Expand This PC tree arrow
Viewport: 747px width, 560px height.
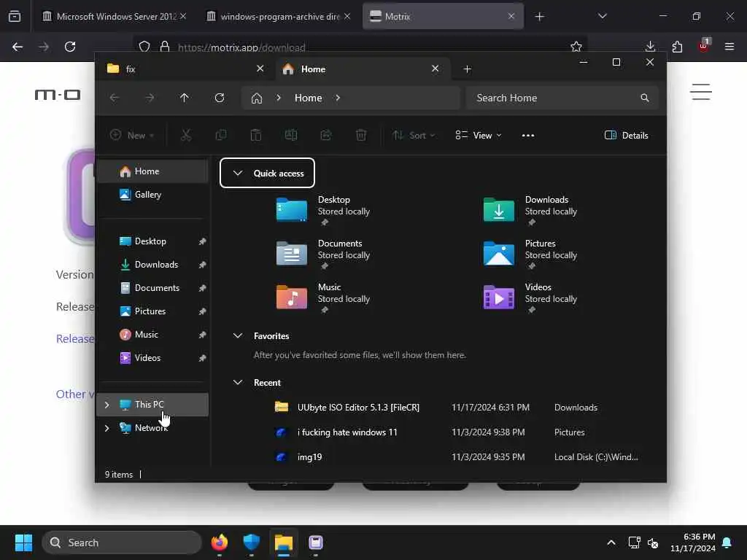107,405
